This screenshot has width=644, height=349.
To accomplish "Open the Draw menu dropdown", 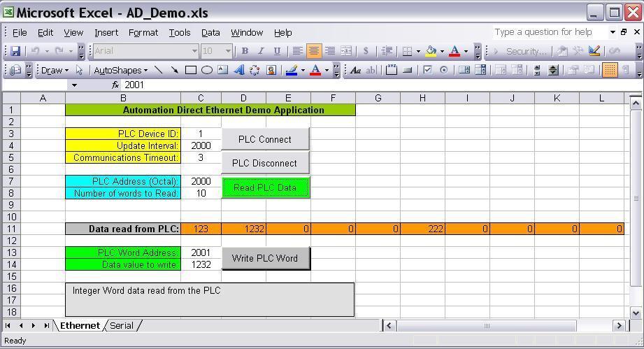I will pyautogui.click(x=55, y=70).
